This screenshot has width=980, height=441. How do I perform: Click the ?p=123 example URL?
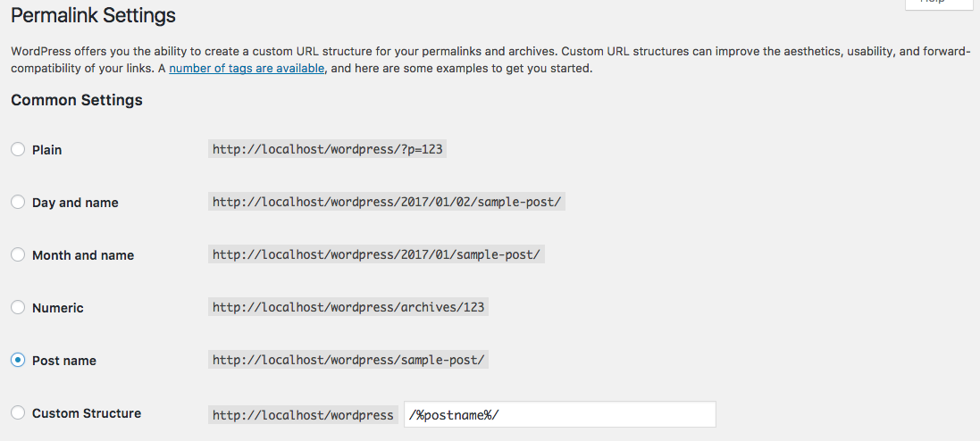click(327, 150)
